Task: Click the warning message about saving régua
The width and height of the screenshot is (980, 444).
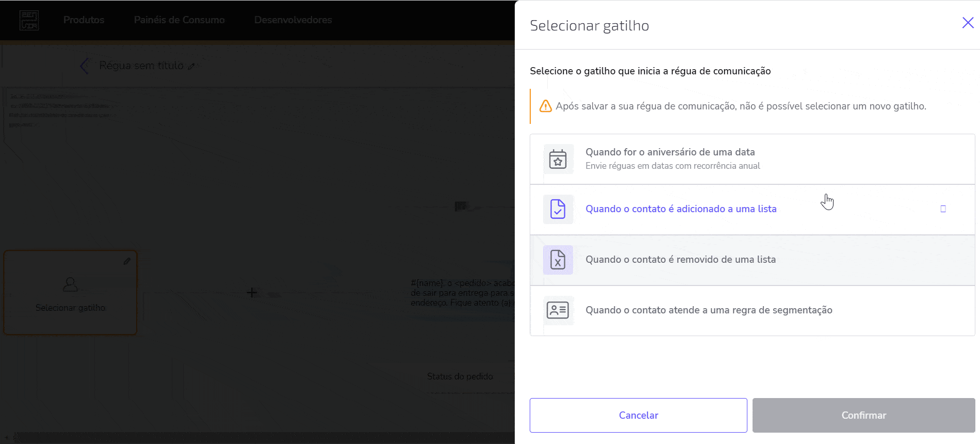Action: [741, 106]
